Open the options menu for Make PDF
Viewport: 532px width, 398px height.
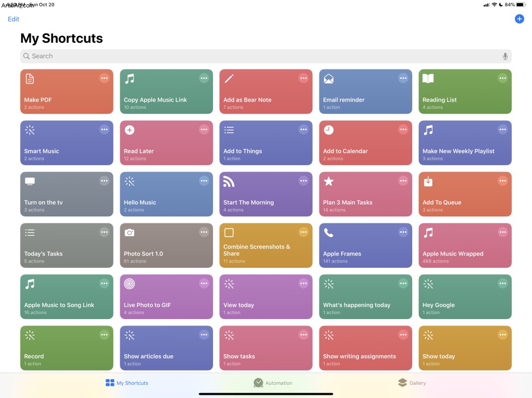click(104, 78)
